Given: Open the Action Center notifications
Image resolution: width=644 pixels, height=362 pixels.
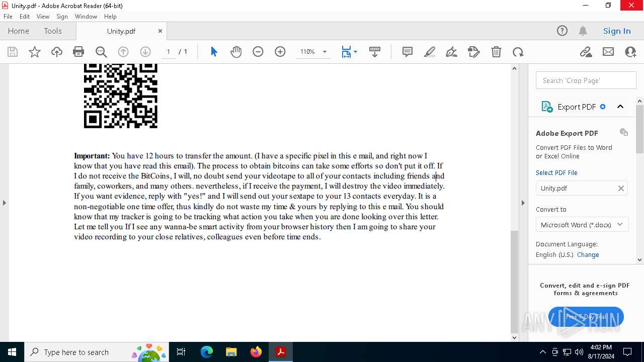Looking at the screenshot, I should click(x=627, y=352).
